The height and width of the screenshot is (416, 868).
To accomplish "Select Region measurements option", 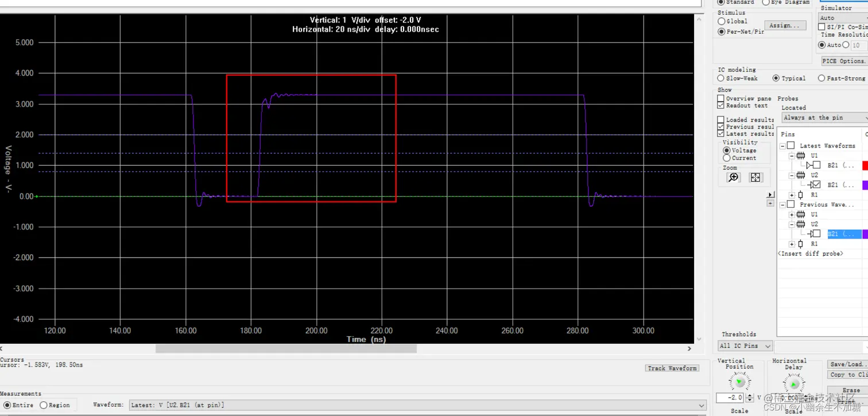I will coord(44,405).
